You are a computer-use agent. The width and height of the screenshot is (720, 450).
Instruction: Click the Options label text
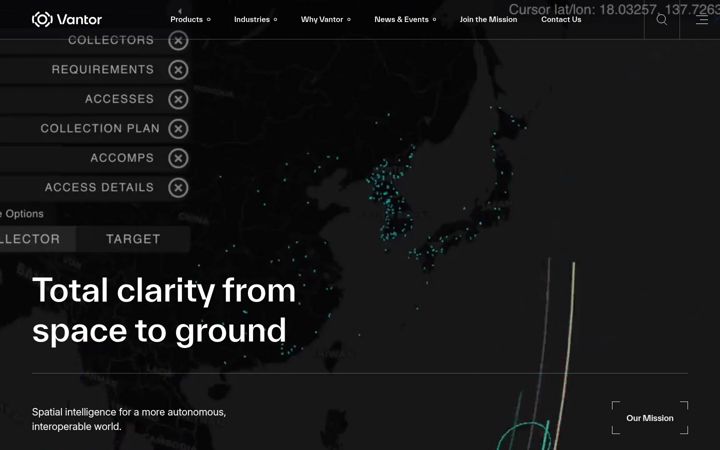[x=24, y=214]
